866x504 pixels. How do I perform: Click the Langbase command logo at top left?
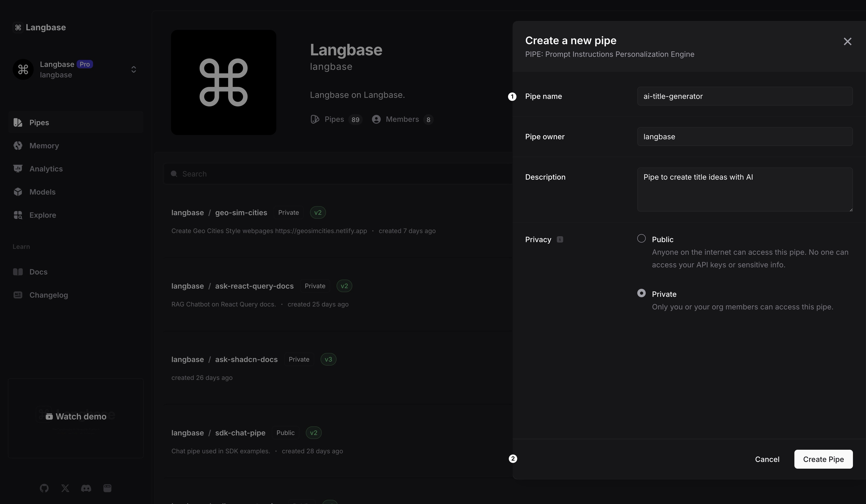click(18, 28)
